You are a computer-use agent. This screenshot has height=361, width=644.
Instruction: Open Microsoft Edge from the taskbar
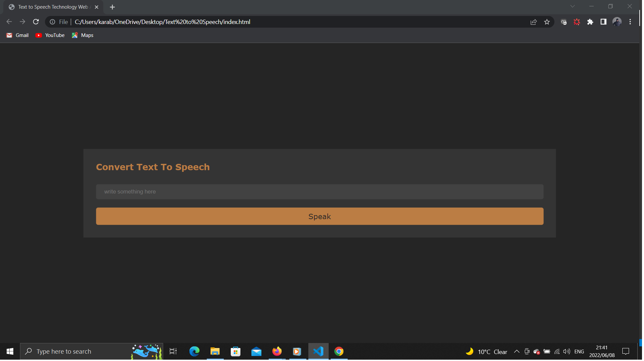(194, 351)
